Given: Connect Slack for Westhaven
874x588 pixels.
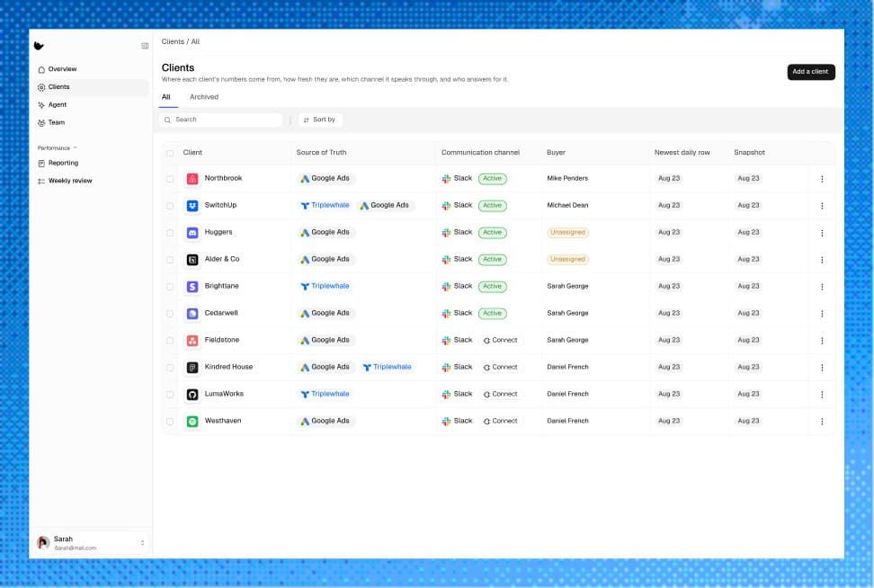Looking at the screenshot, I should (x=501, y=422).
